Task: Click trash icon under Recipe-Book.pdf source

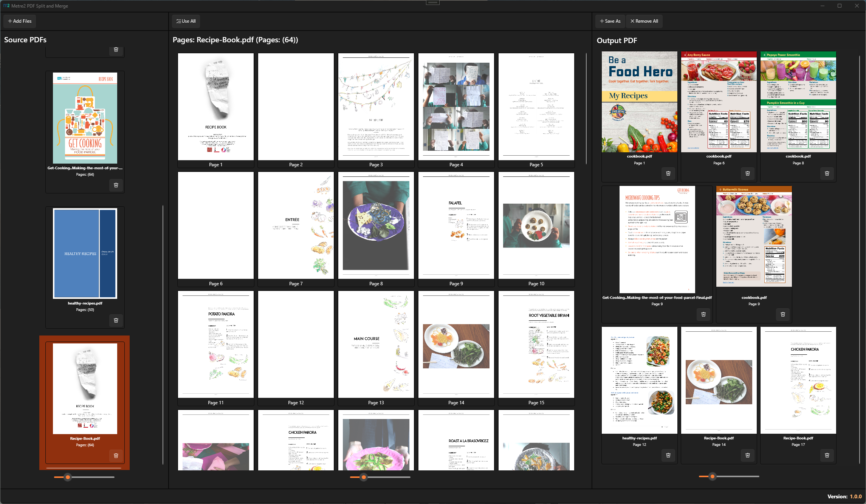Action: [116, 456]
